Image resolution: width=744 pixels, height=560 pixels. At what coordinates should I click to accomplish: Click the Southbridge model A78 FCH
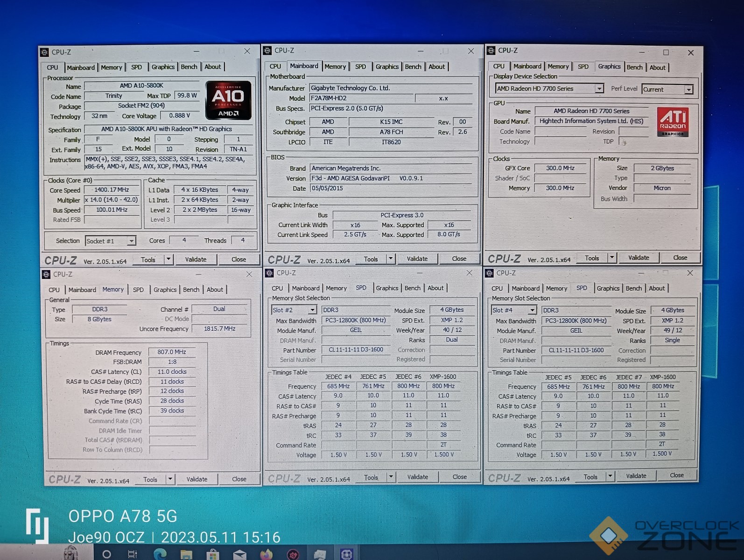pyautogui.click(x=391, y=132)
